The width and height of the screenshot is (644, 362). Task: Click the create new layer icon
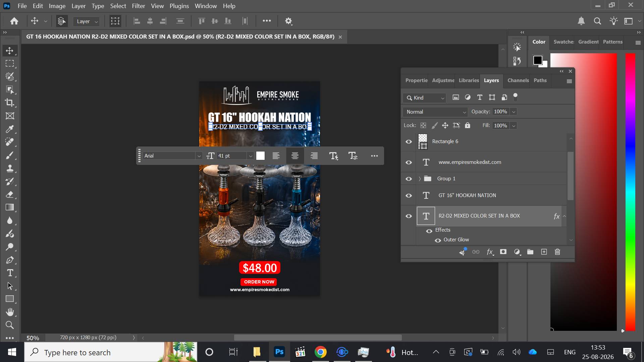pyautogui.click(x=544, y=252)
